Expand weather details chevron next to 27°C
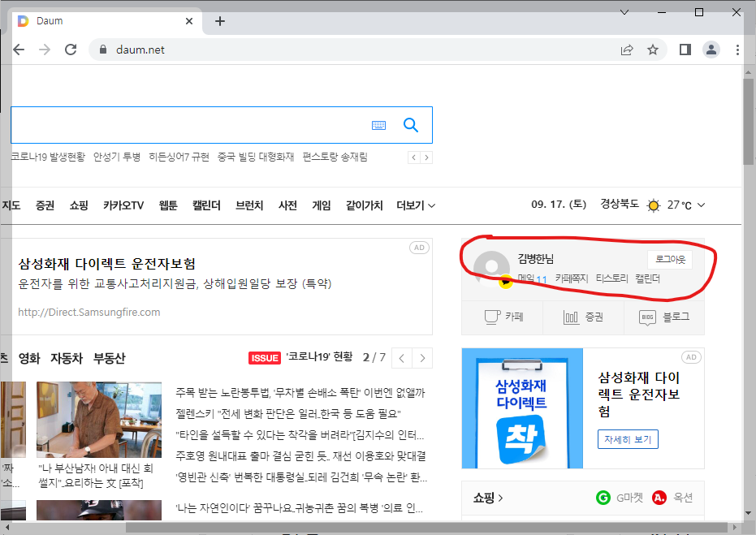 pos(701,205)
